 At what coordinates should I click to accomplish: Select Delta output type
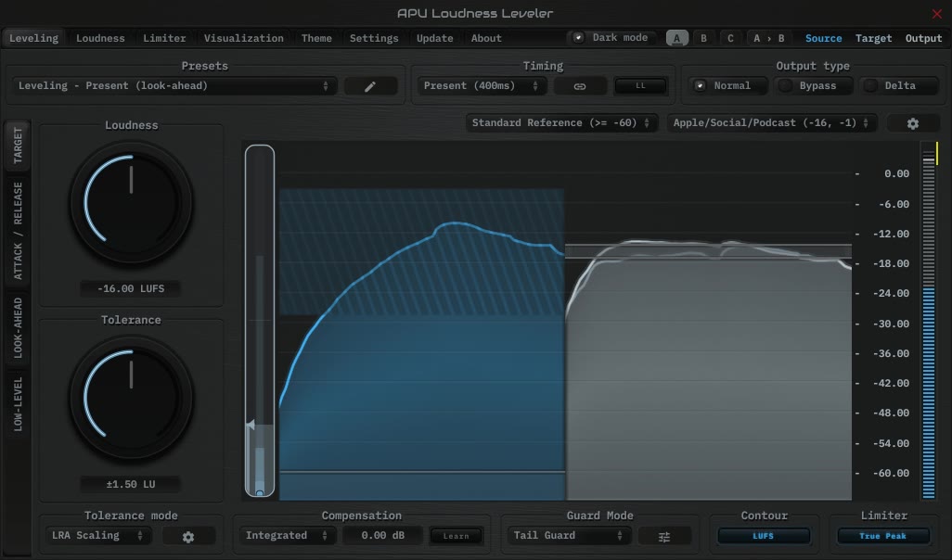click(899, 85)
